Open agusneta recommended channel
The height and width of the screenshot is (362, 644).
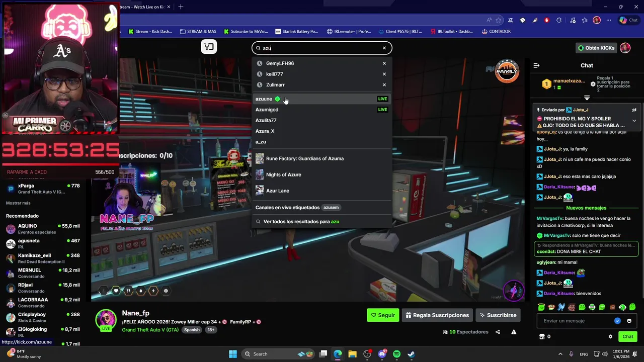[43, 243]
